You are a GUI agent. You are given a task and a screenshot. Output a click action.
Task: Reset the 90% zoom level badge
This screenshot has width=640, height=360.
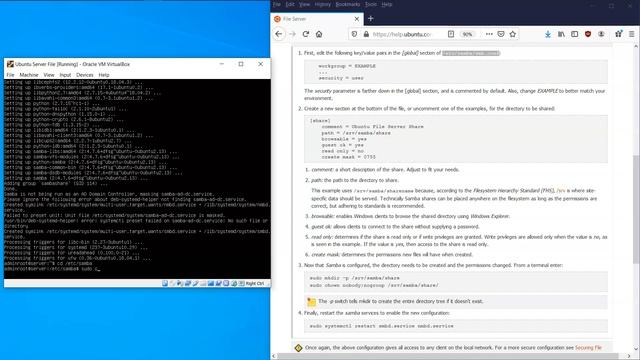[467, 34]
